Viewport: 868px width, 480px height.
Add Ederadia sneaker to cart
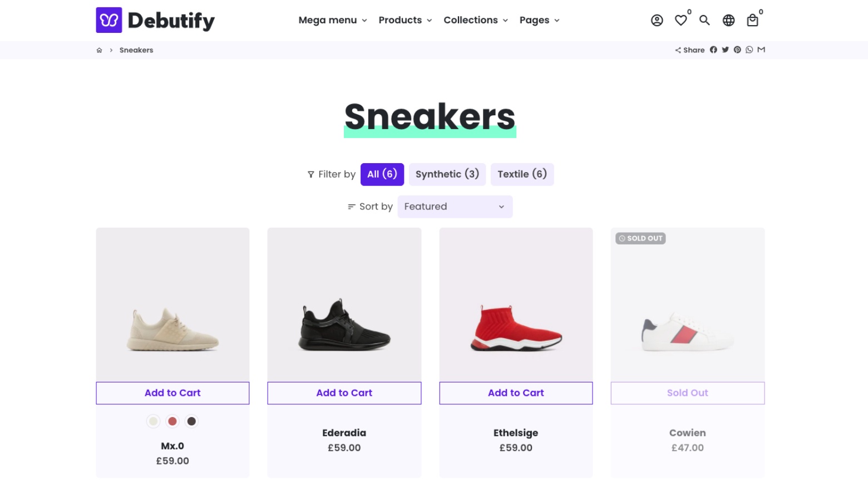point(344,393)
